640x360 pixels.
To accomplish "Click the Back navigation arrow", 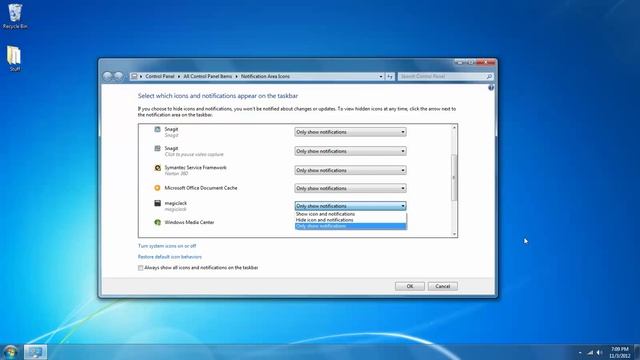I will [108, 76].
